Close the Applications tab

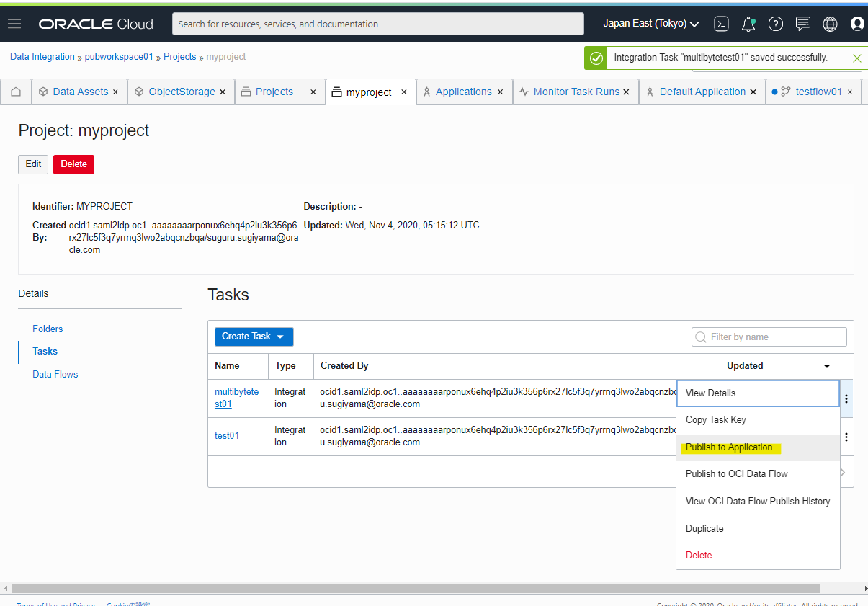501,92
